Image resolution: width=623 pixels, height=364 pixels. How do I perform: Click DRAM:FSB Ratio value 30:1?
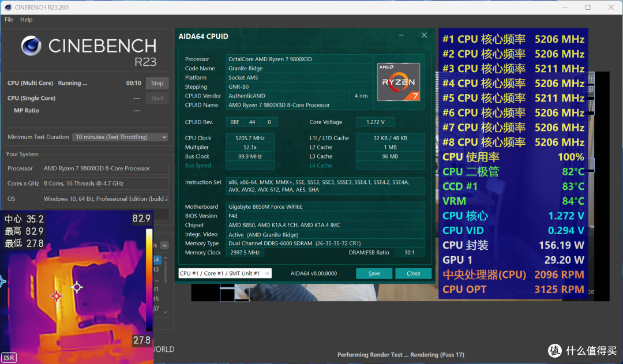pos(409,252)
